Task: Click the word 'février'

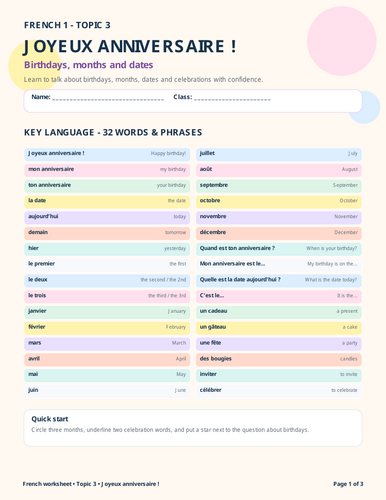Action: click(x=37, y=327)
